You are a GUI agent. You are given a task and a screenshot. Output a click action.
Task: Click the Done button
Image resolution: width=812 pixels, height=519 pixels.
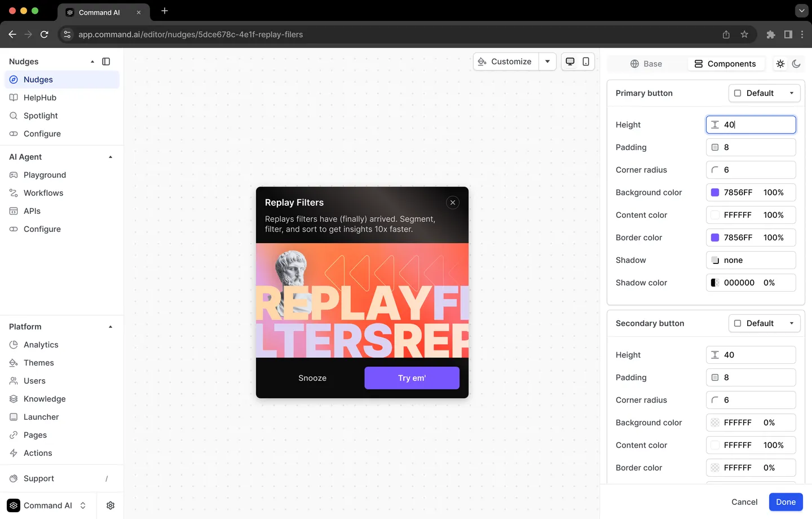click(786, 502)
